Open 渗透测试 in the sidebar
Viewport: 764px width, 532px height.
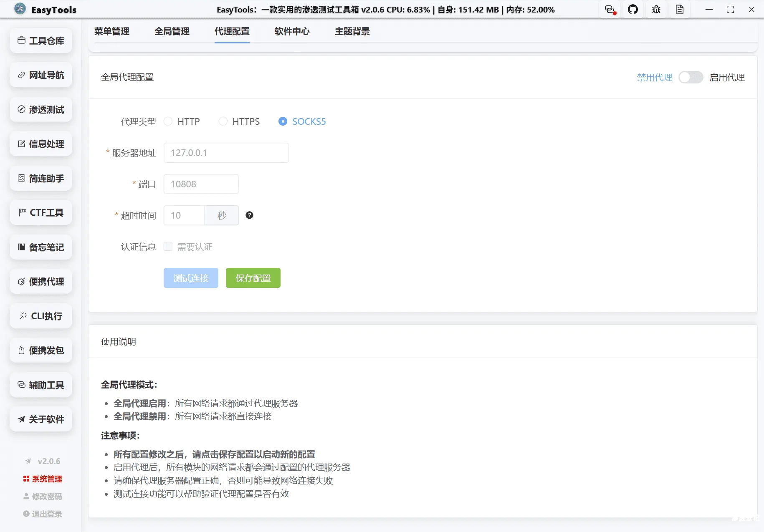(40, 109)
